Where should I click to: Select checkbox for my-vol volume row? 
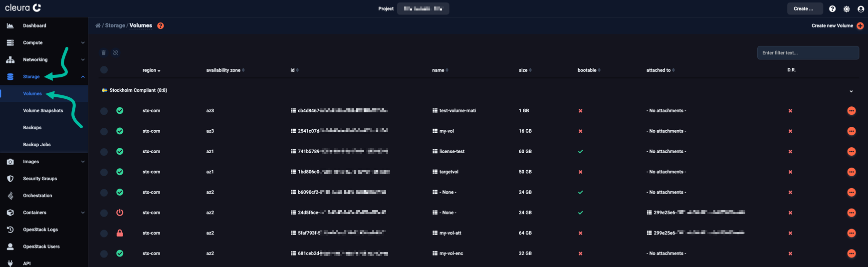point(104,132)
